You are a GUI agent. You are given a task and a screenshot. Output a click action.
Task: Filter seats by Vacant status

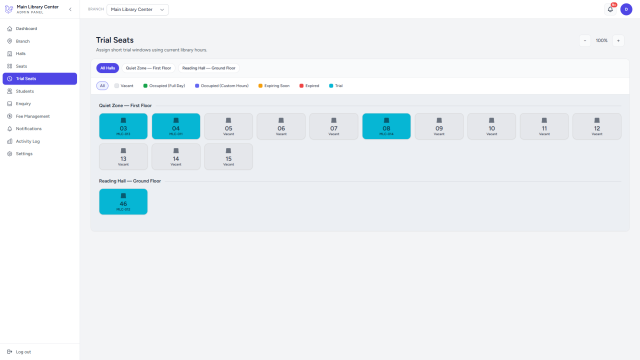click(124, 86)
